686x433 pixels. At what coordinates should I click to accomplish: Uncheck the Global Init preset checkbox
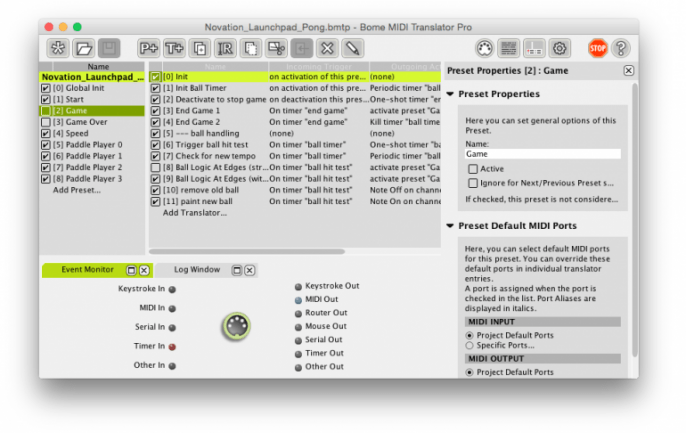tap(46, 88)
